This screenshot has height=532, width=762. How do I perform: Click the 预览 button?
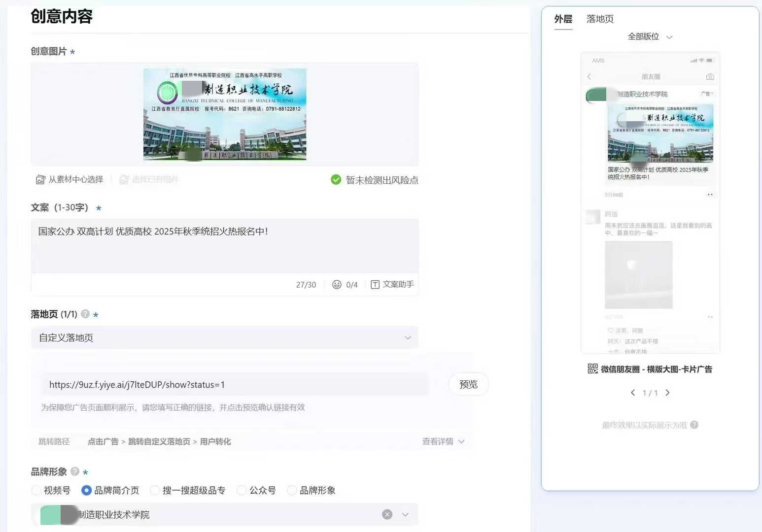click(x=469, y=384)
